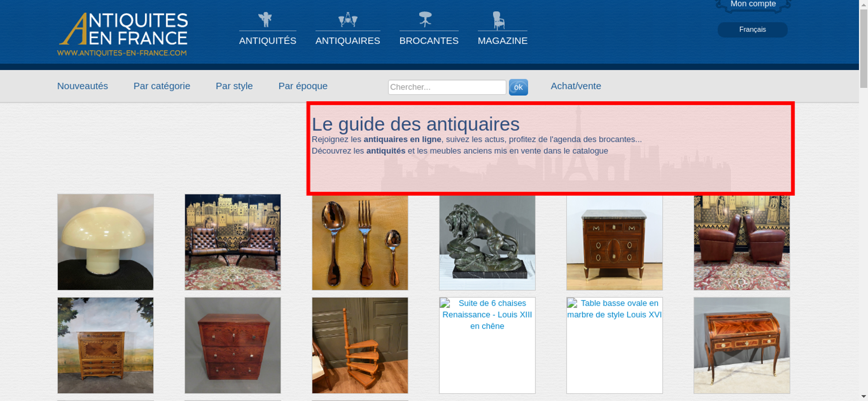Open the Achat/vente link

575,86
